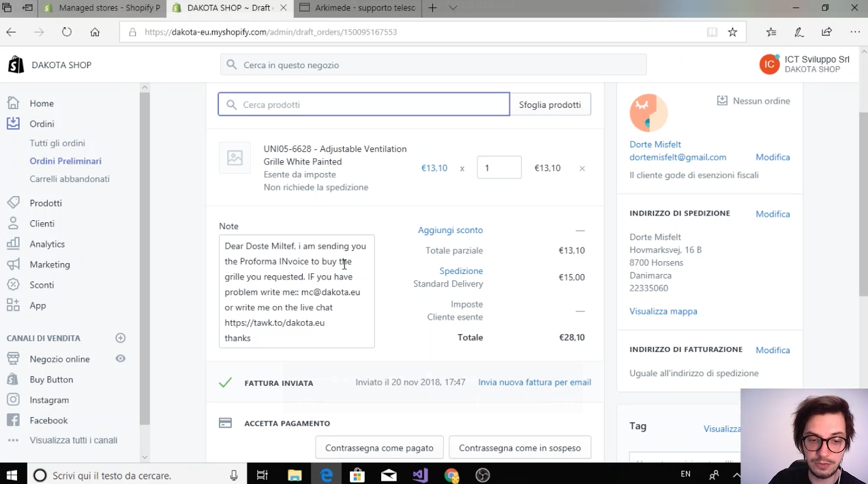Viewport: 868px width, 484px height.
Task: Open the Edge favorites hub
Action: click(771, 32)
